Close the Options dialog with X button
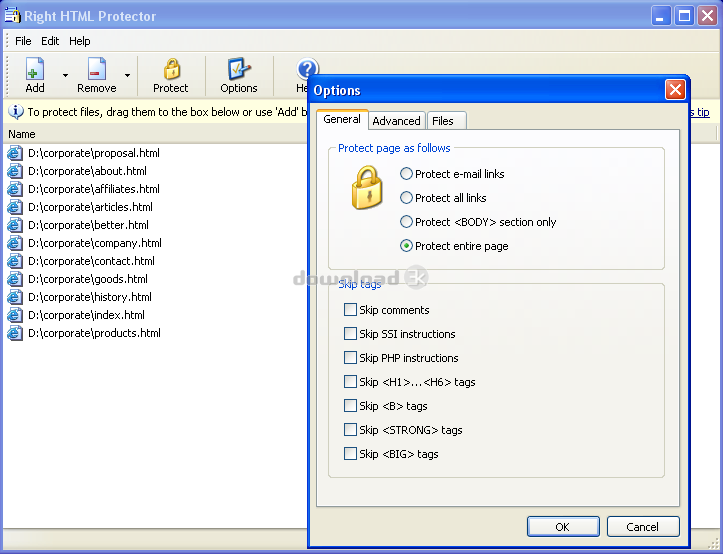The width and height of the screenshot is (723, 554). point(675,89)
